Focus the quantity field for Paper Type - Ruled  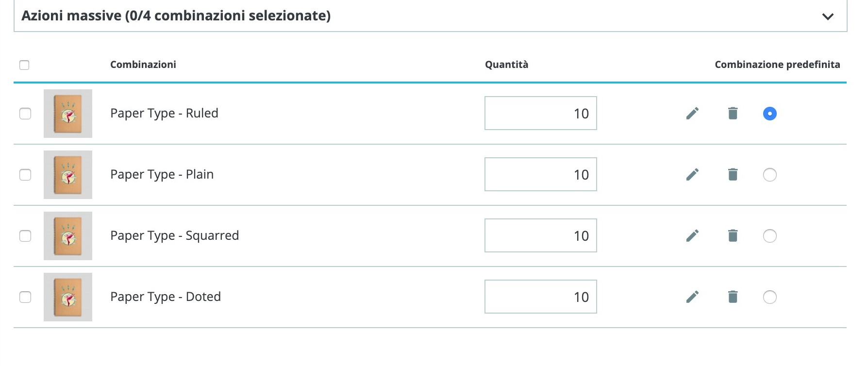pyautogui.click(x=540, y=113)
